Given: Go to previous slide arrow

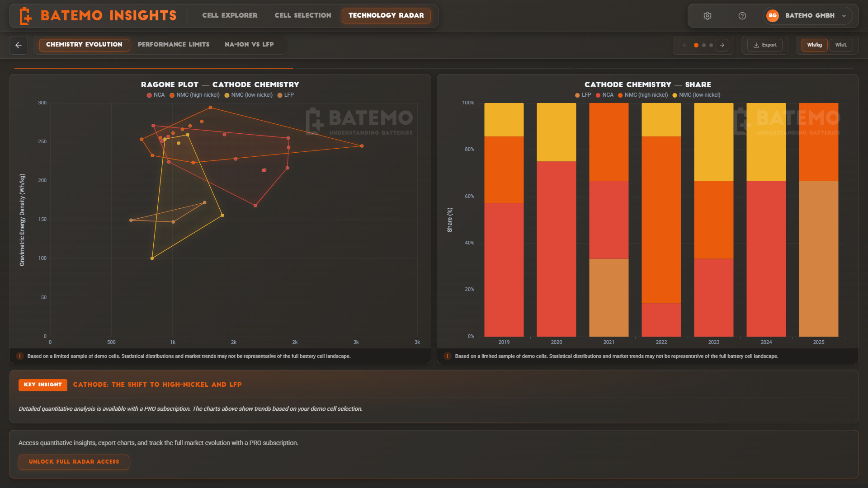Looking at the screenshot, I should (685, 45).
